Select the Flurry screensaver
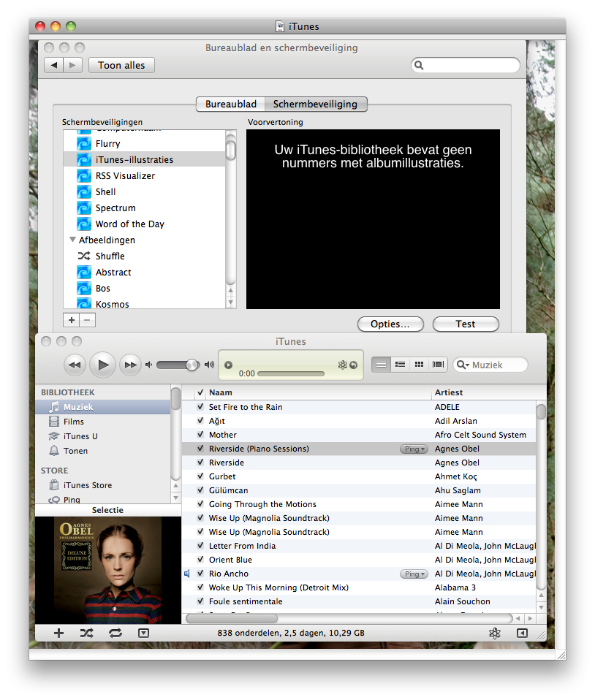 (x=144, y=144)
